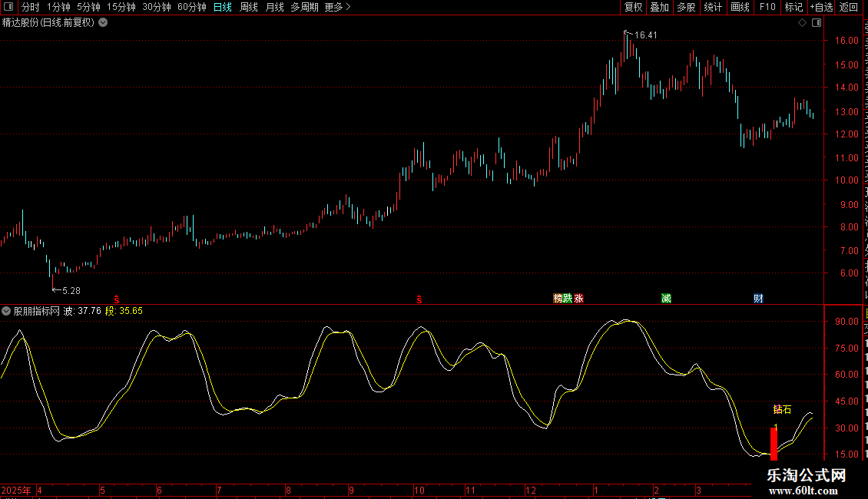Open the 精达股份 chart title dropdown
Image resolution: width=868 pixels, height=499 pixels.
pyautogui.click(x=103, y=23)
